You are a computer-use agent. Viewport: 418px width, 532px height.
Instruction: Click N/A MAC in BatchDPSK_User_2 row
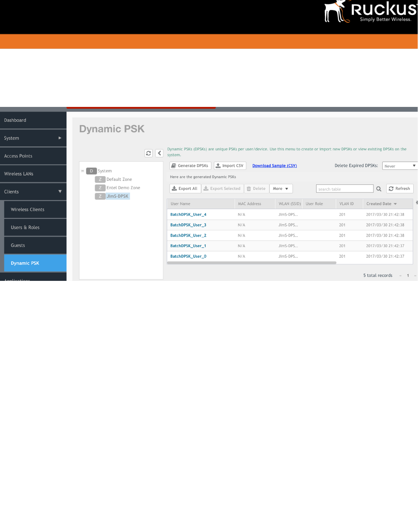click(241, 236)
